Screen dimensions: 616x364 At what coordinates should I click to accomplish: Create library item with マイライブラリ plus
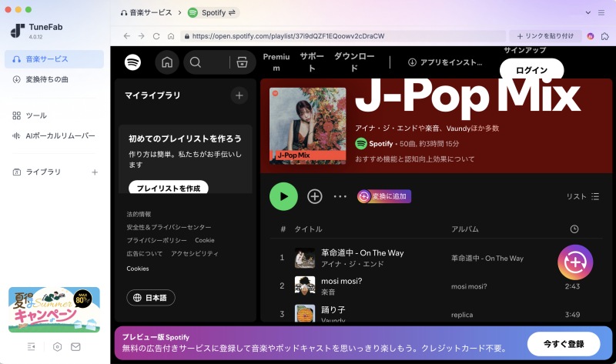point(239,95)
